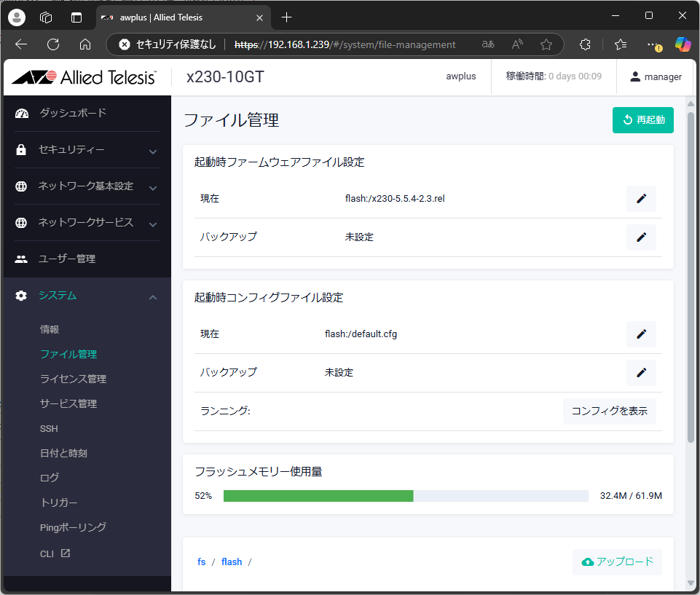Click the 再起動 button
This screenshot has height=595, width=700.
click(642, 120)
